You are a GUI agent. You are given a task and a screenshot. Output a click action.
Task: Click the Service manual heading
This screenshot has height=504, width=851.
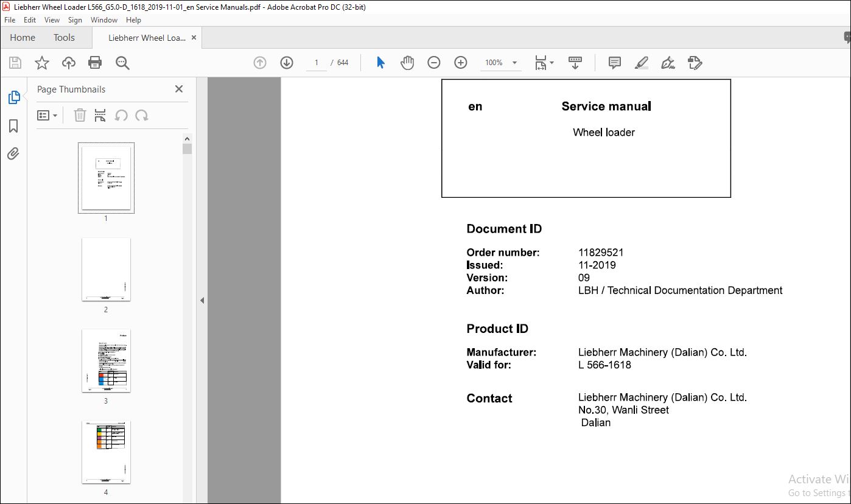coord(606,107)
